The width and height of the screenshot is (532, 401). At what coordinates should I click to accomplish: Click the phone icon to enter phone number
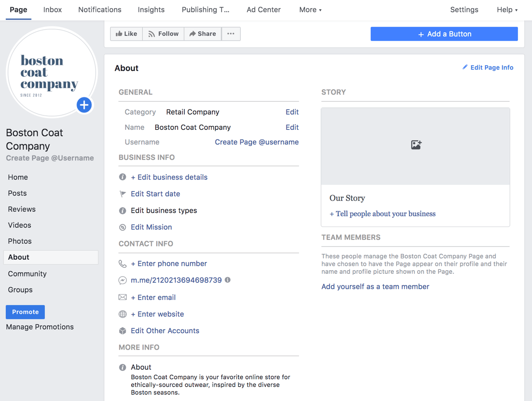(122, 264)
